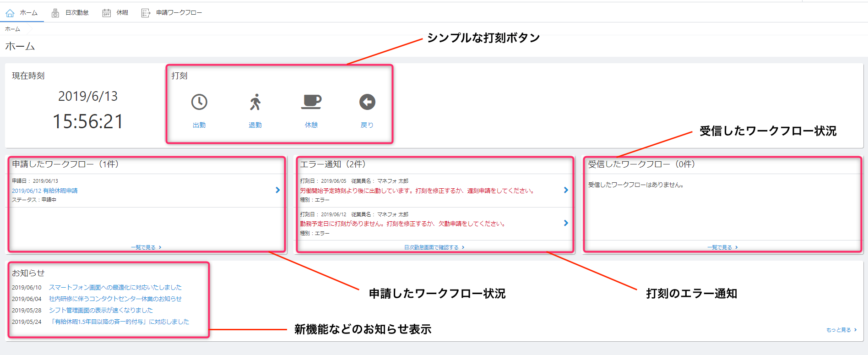Open the ホーム tab label
868x355 pixels.
click(x=28, y=12)
